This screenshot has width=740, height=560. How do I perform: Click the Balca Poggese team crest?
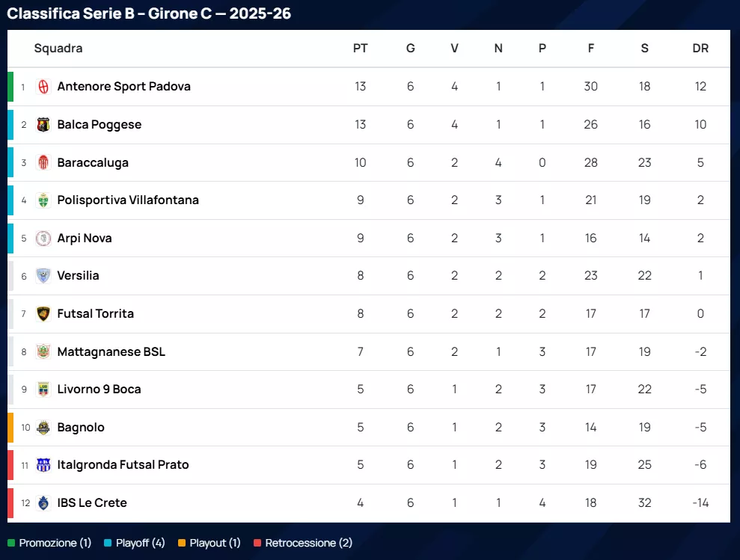(43, 125)
